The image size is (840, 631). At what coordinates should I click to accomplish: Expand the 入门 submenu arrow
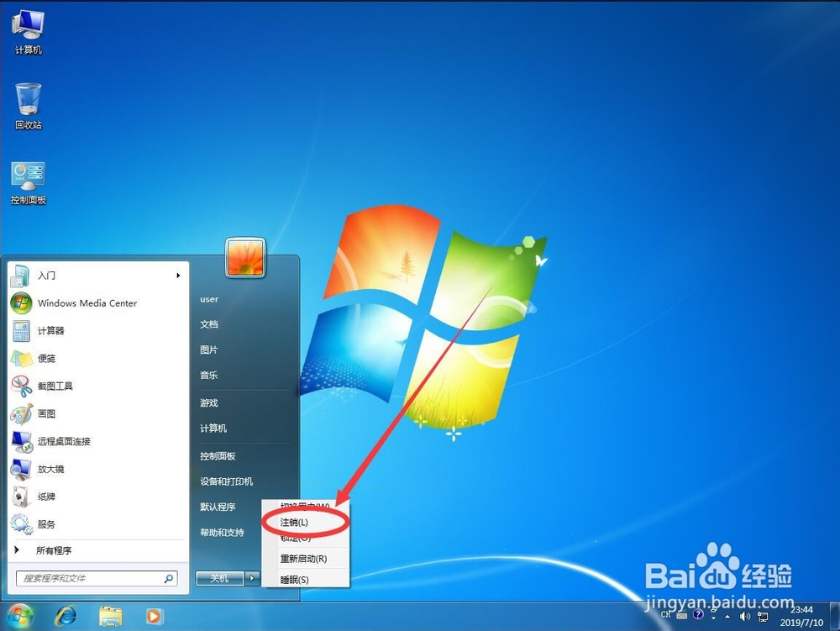point(178,276)
